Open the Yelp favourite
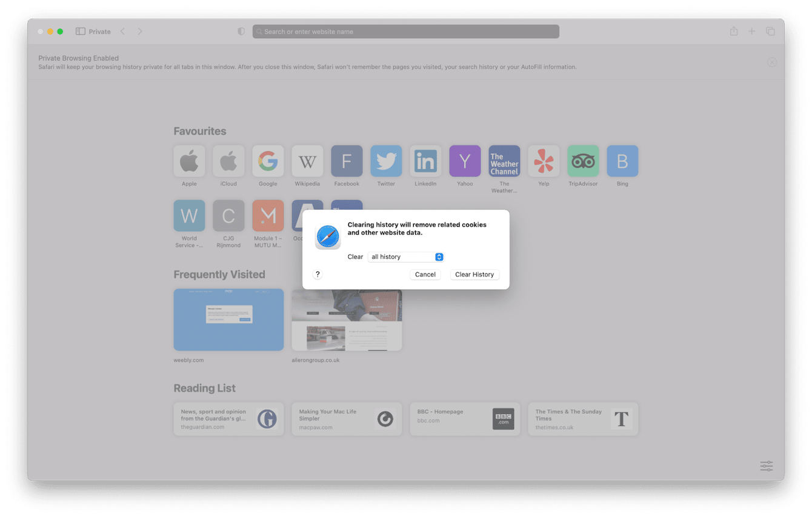Image resolution: width=812 pixels, height=517 pixels. point(544,161)
